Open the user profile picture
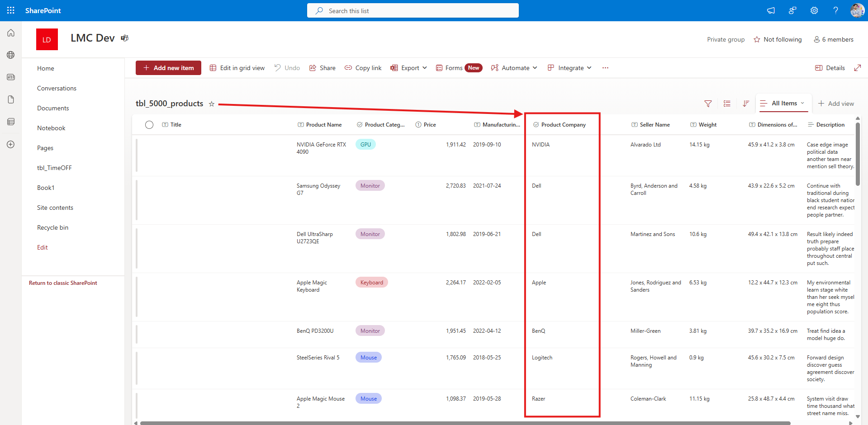 (x=857, y=10)
